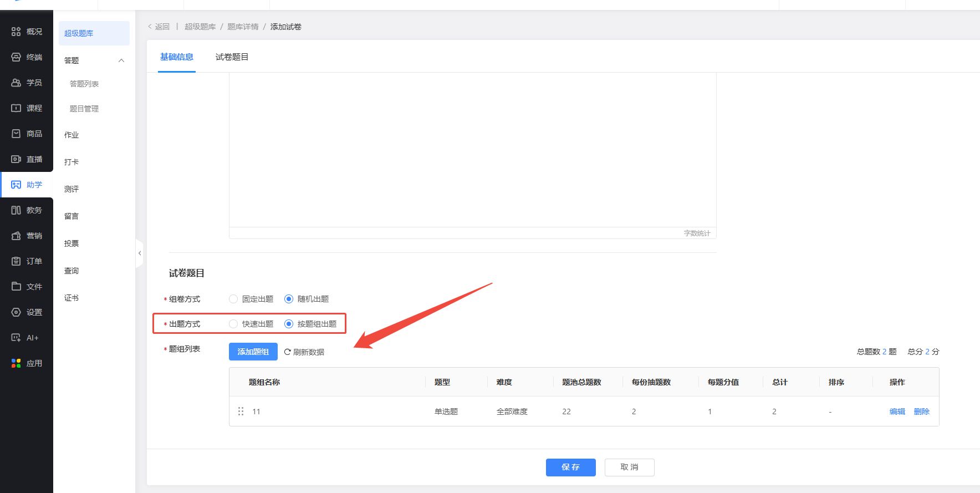This screenshot has height=493, width=980.
Task: Click the 22 question pool count cell
Action: [566, 411]
